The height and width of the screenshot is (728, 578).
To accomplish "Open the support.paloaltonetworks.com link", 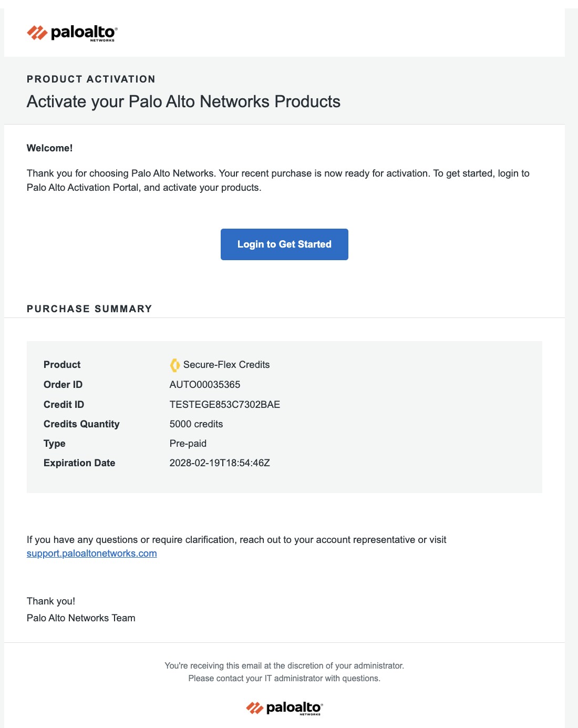I will click(x=92, y=553).
